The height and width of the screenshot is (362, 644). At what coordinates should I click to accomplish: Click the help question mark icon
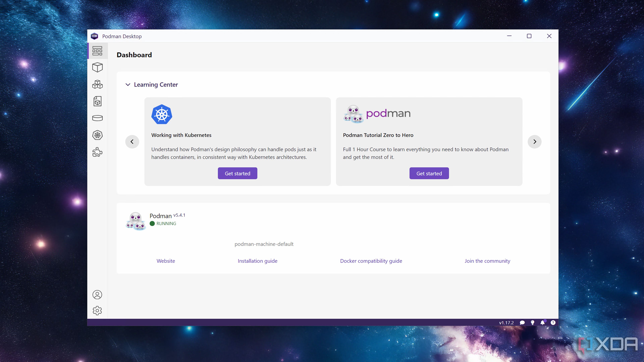553,322
